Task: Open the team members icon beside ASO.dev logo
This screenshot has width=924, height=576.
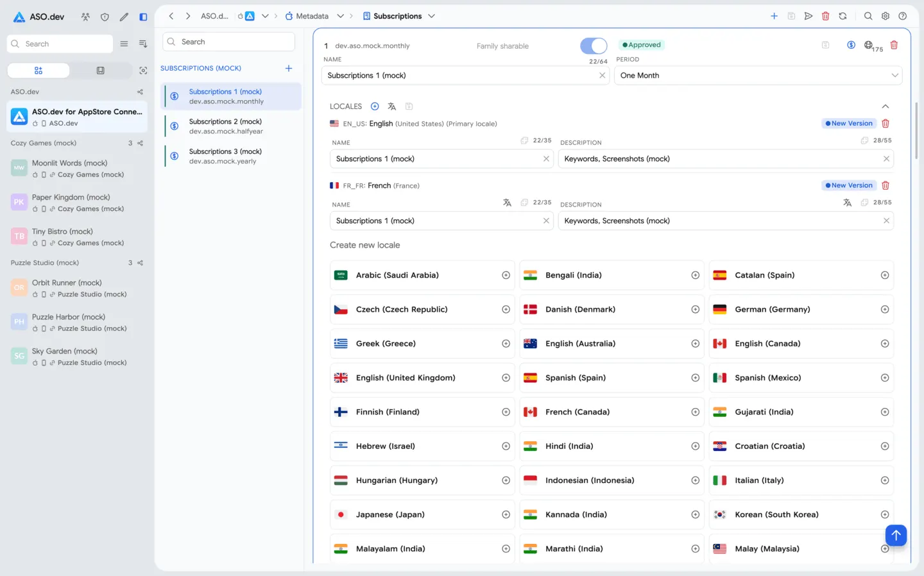Action: click(x=85, y=17)
